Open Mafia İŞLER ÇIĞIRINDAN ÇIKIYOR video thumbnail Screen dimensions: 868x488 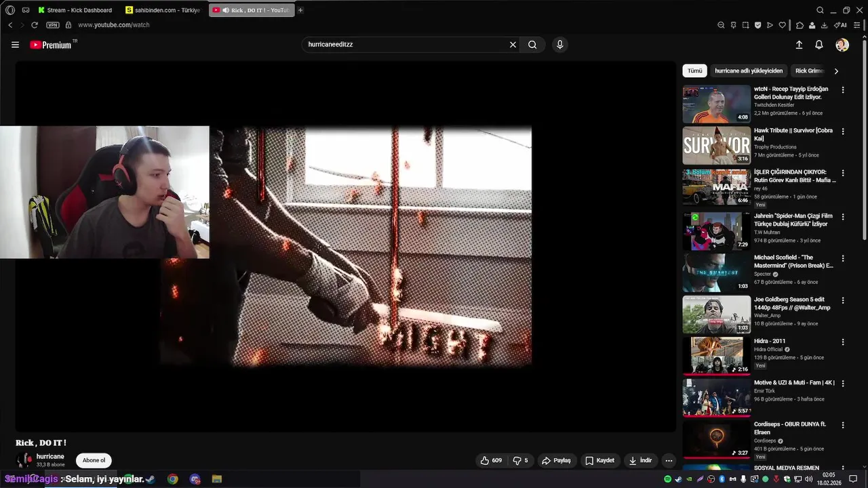(717, 187)
